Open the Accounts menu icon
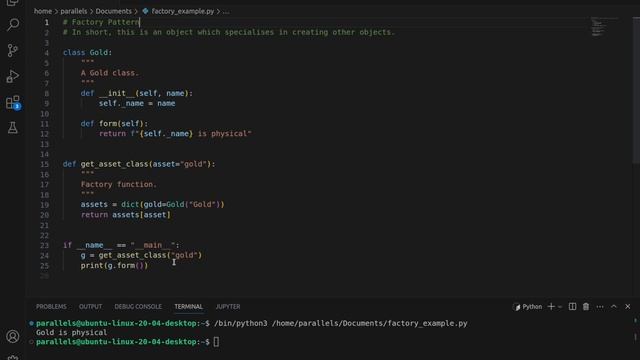The height and width of the screenshot is (360, 640). (13, 336)
